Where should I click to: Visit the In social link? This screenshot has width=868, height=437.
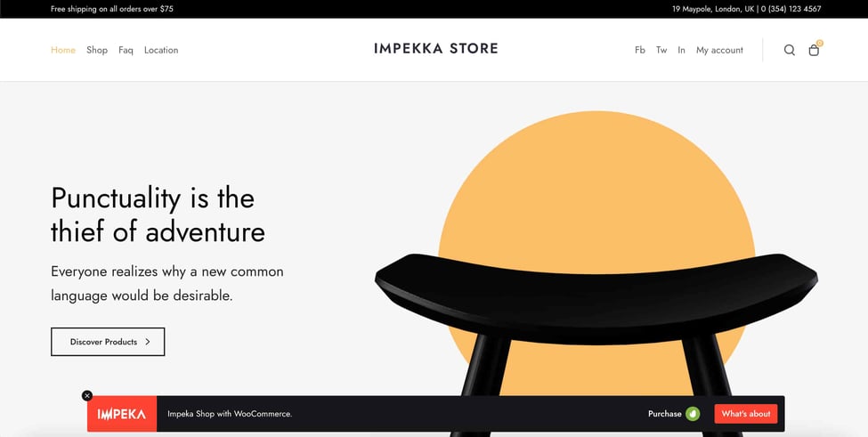click(x=681, y=51)
